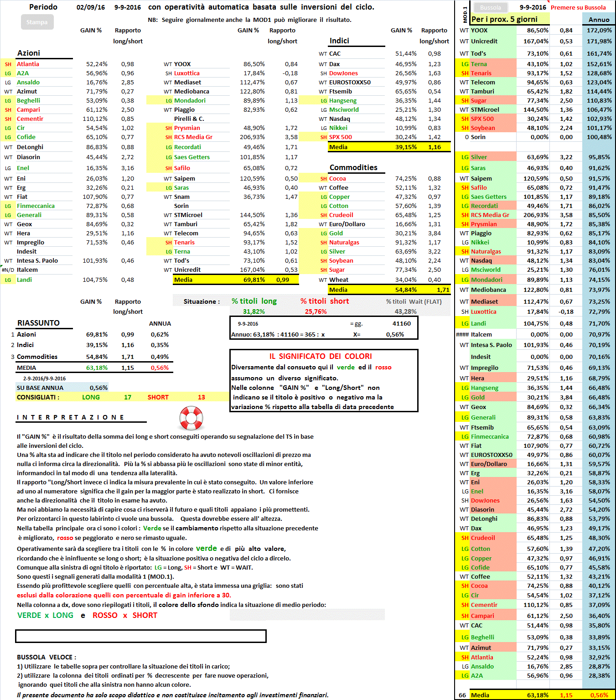Click Luxottica in second stock column

[187, 73]
